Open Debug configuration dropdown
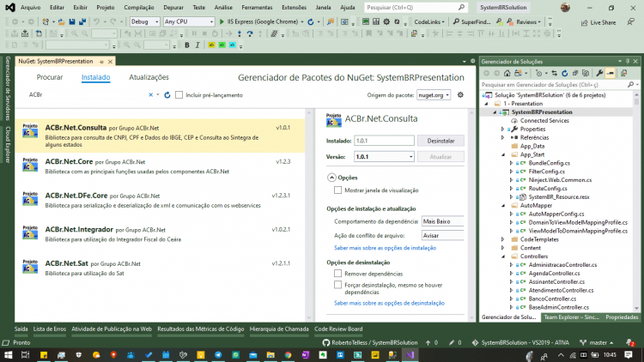 (144, 21)
